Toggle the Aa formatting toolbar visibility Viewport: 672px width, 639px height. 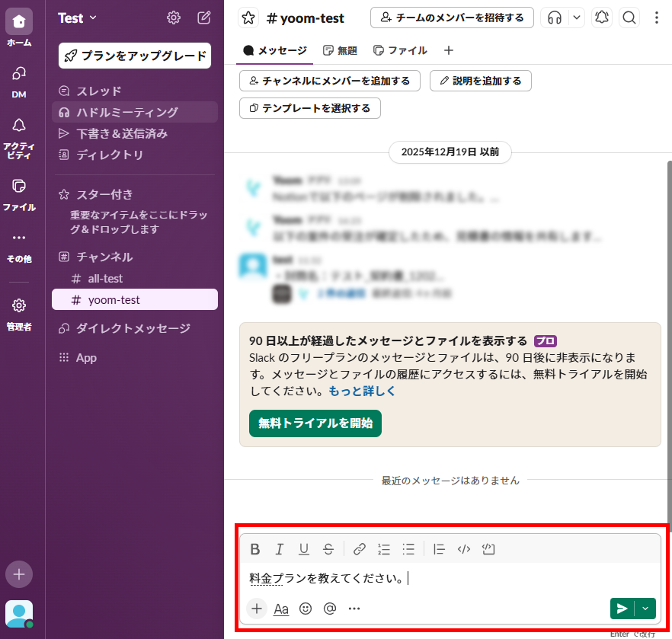(x=281, y=609)
